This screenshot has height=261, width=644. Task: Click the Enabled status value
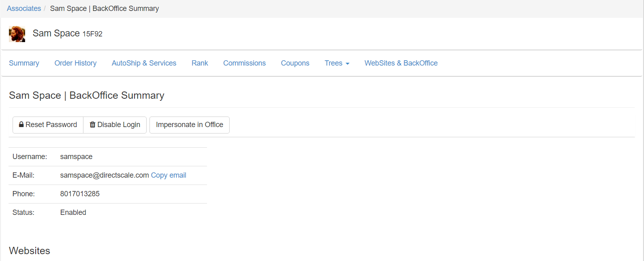tap(73, 212)
